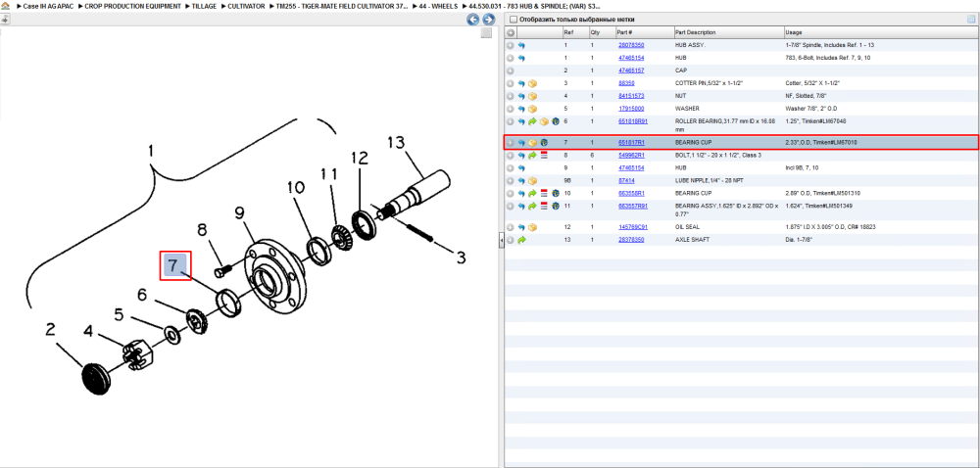Open part number link 651817R1
Screen dimensions: 980x468
coord(630,143)
